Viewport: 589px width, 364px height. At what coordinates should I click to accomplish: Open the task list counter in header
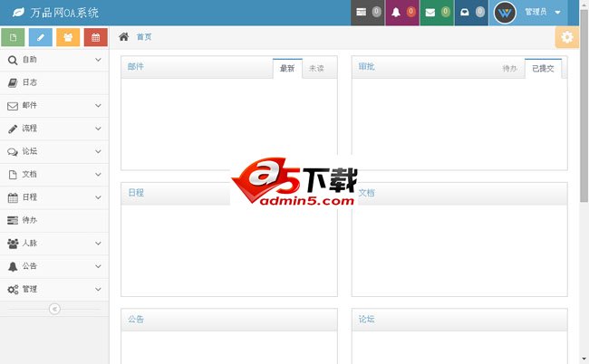click(x=367, y=13)
